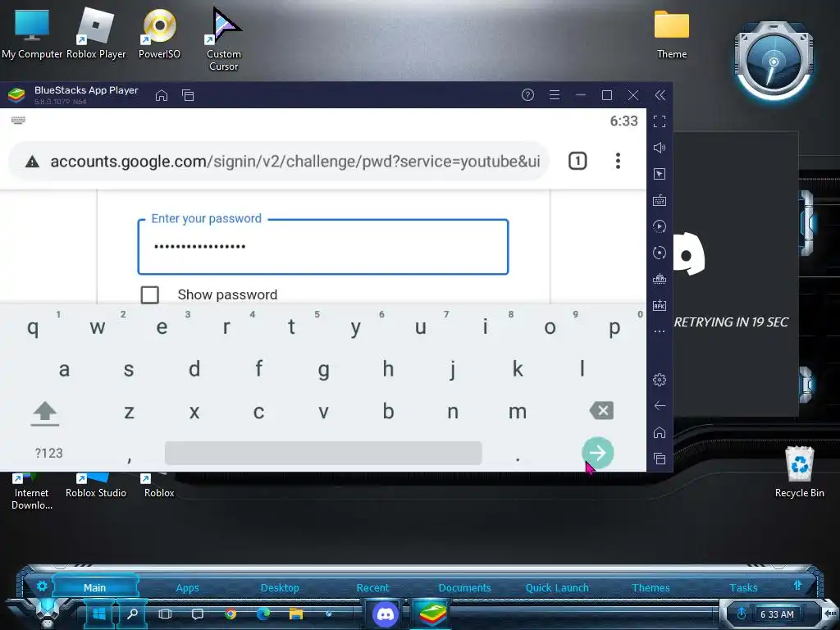Open the Windows Start button
The height and width of the screenshot is (630, 840).
pyautogui.click(x=99, y=614)
